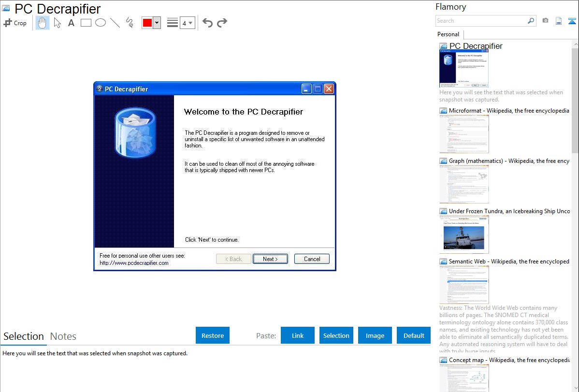Switch to the Selection tab
579x392 pixels.
pyautogui.click(x=24, y=336)
